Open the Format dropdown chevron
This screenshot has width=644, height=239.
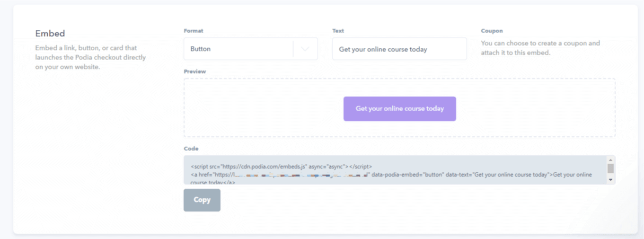(305, 49)
